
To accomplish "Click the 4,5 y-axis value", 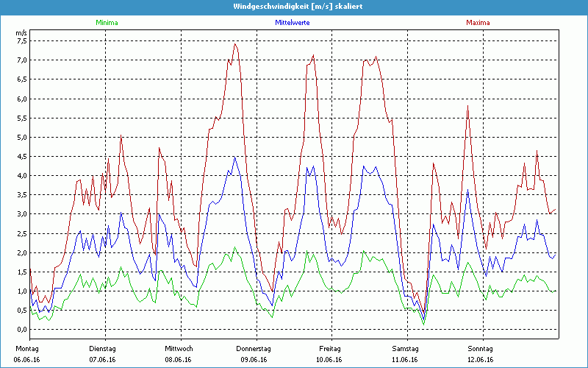I will coord(22,156).
